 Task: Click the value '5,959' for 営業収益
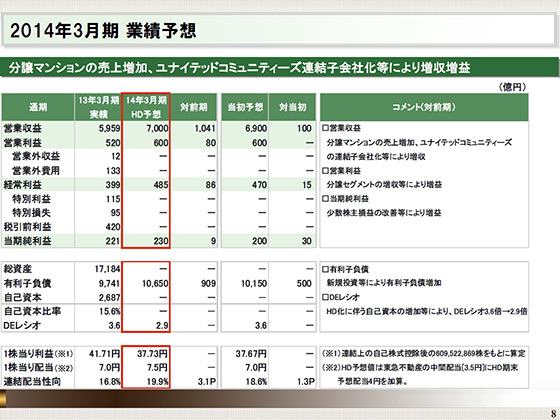(109, 128)
